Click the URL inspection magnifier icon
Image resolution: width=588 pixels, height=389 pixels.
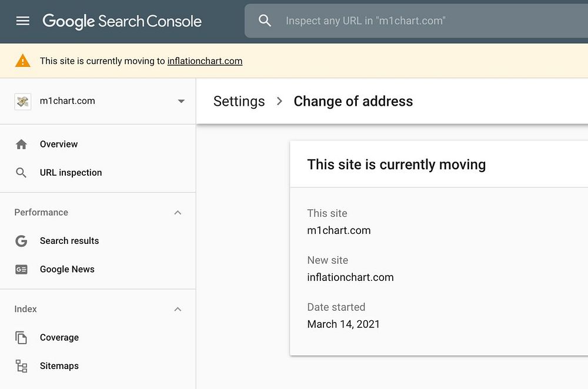(22, 173)
